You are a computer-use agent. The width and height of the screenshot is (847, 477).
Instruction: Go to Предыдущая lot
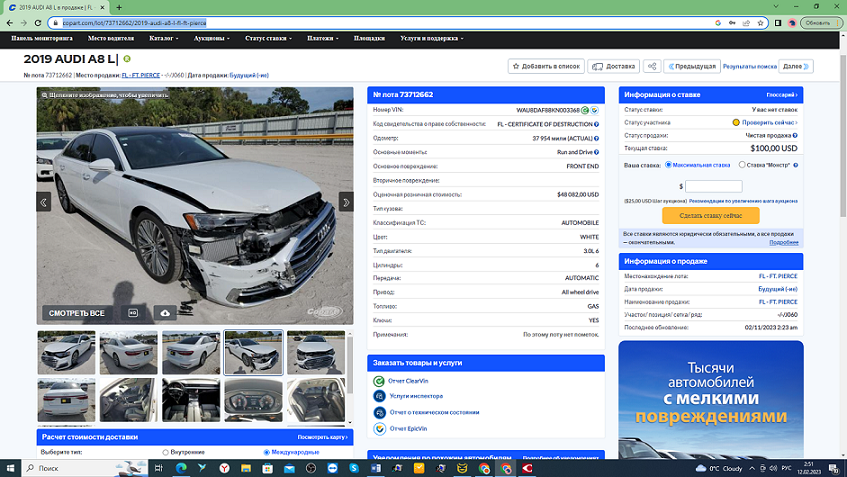(693, 66)
